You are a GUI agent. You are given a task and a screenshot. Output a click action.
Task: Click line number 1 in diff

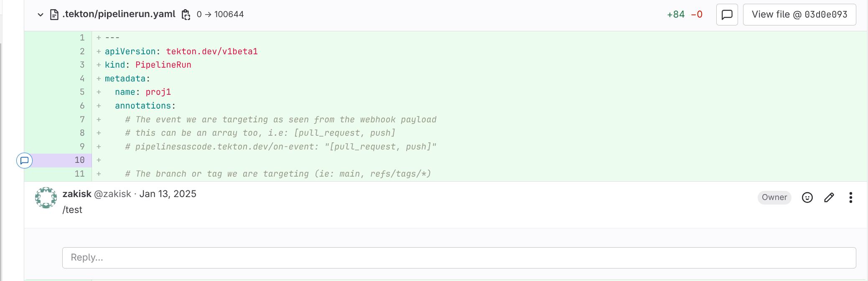(x=82, y=38)
